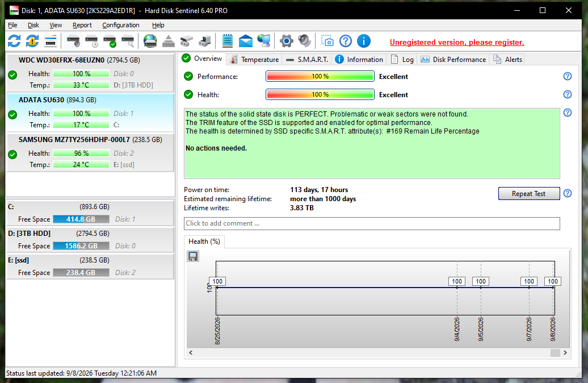This screenshot has height=383, width=588.
Task: Click the Repeat Test button
Action: [529, 193]
